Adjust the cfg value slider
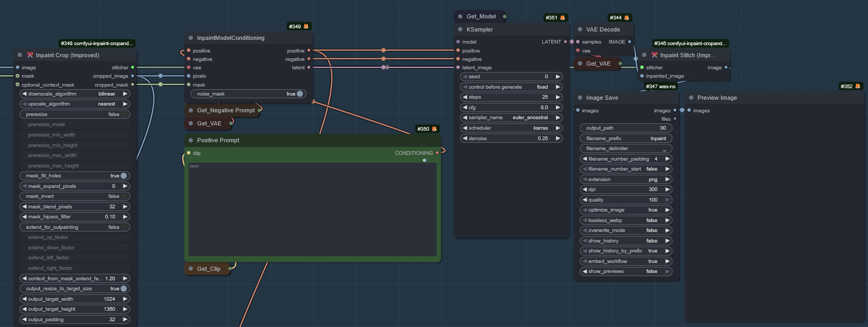The image size is (868, 327). [x=511, y=108]
